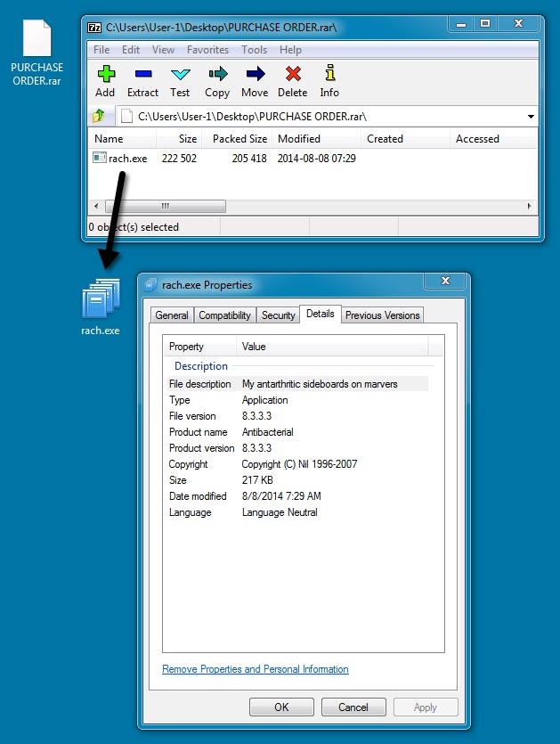Image resolution: width=560 pixels, height=744 pixels.
Task: Go up one folder level
Action: (x=100, y=116)
